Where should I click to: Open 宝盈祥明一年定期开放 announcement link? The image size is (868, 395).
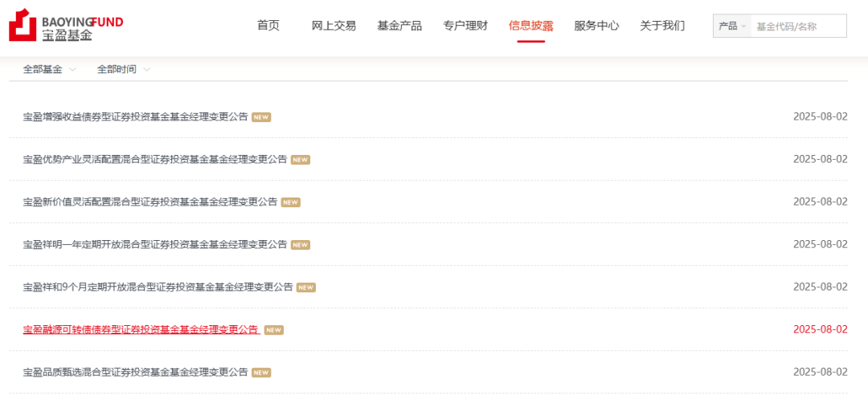[155, 245]
